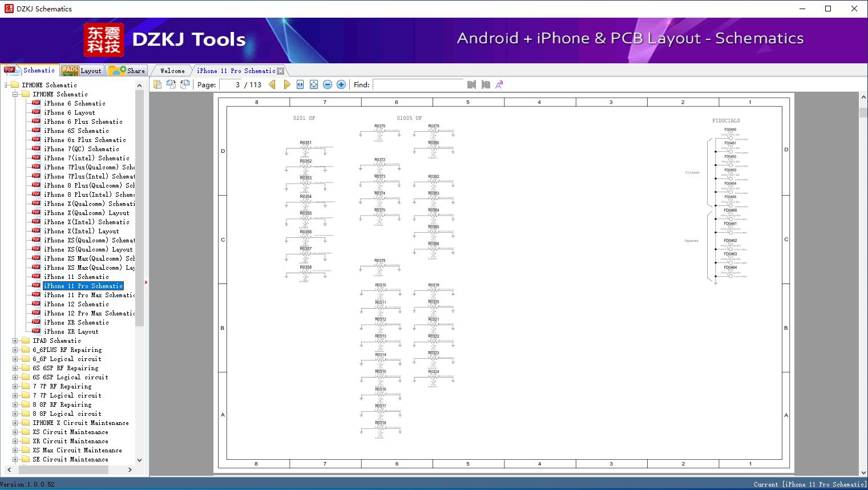The height and width of the screenshot is (490, 868).
Task: Click the folder icon of SE Circuit Maintenance
Action: [26, 459]
